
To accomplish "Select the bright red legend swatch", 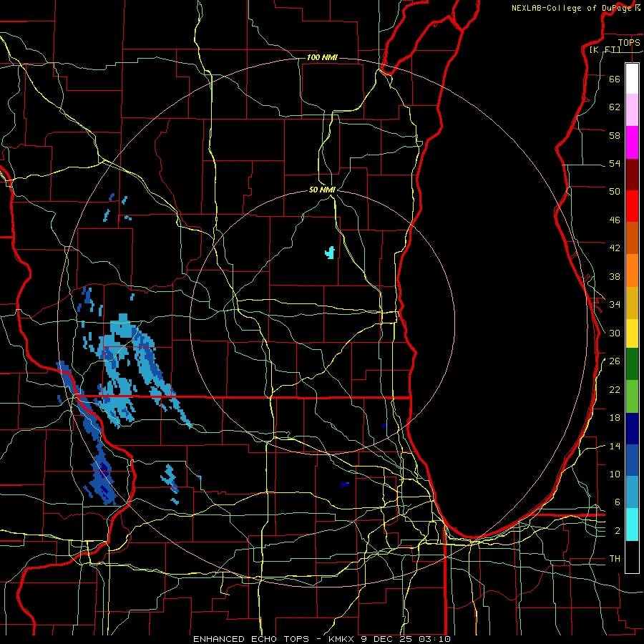I will tap(632, 207).
